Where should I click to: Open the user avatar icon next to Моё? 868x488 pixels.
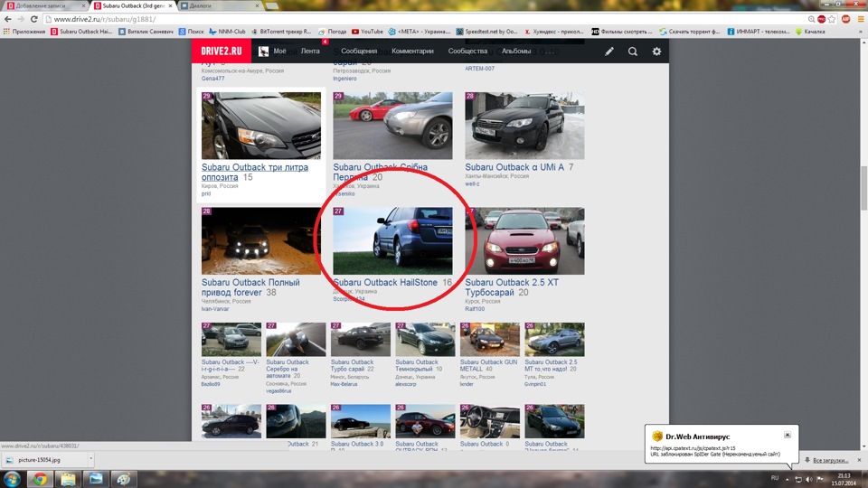(263, 51)
